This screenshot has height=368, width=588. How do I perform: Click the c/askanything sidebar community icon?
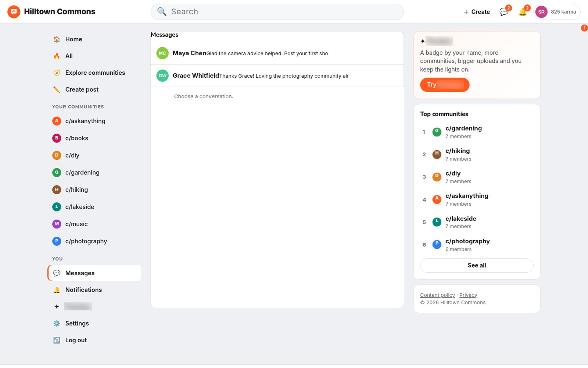click(57, 121)
